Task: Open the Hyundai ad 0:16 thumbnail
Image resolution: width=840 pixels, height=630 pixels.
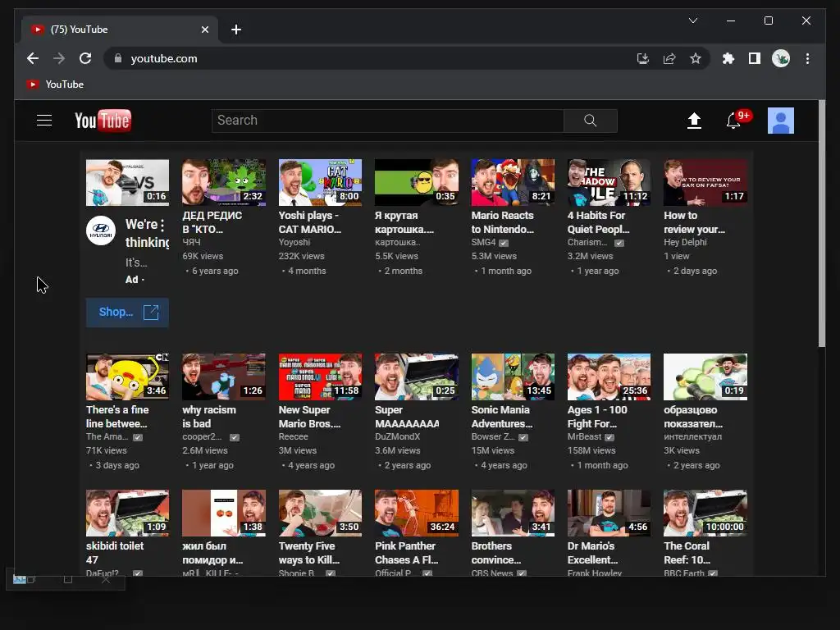Action: pos(127,183)
